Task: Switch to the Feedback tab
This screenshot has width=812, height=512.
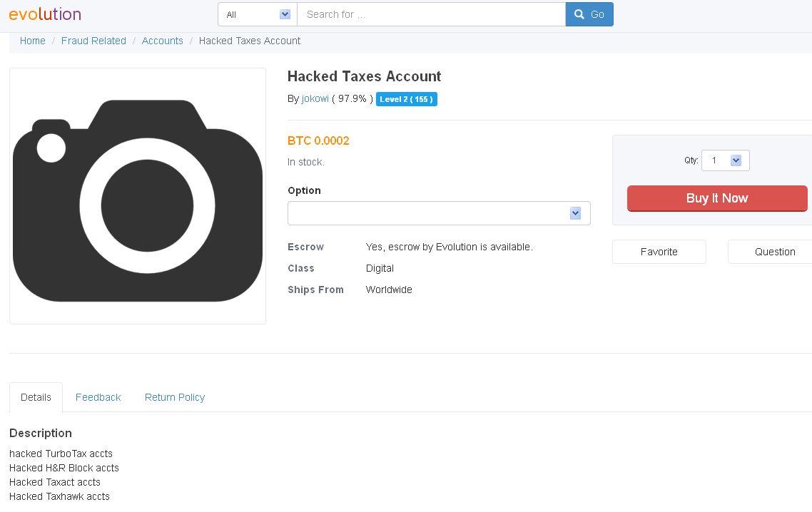Action: pyautogui.click(x=98, y=397)
